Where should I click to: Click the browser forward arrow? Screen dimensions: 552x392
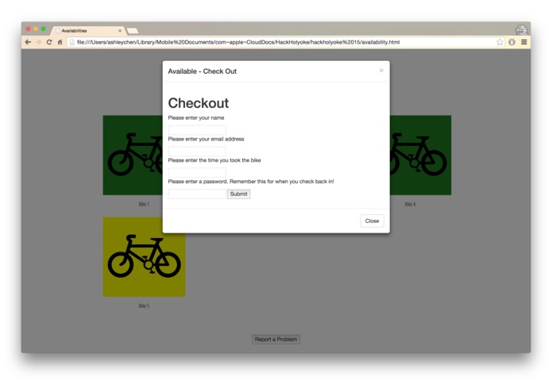coord(38,42)
